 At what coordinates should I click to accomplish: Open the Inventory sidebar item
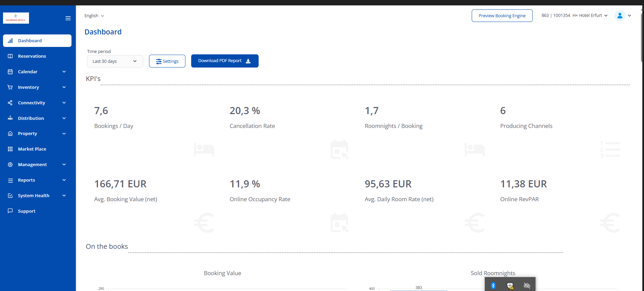coord(37,87)
